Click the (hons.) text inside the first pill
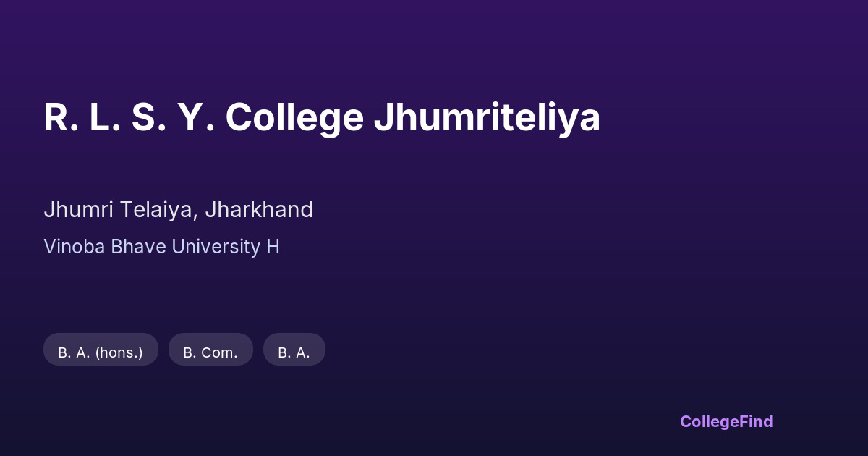 tap(119, 352)
